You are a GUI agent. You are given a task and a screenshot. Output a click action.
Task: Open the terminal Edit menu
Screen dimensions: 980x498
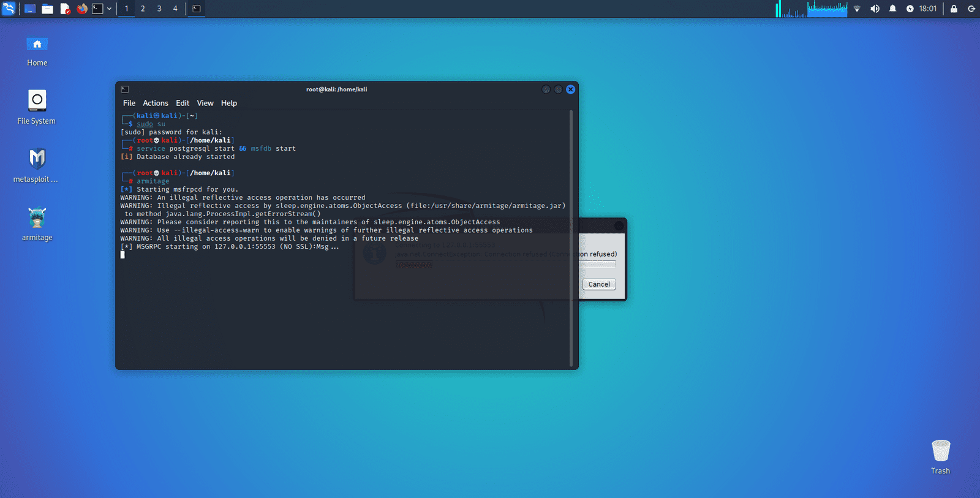[x=183, y=103]
